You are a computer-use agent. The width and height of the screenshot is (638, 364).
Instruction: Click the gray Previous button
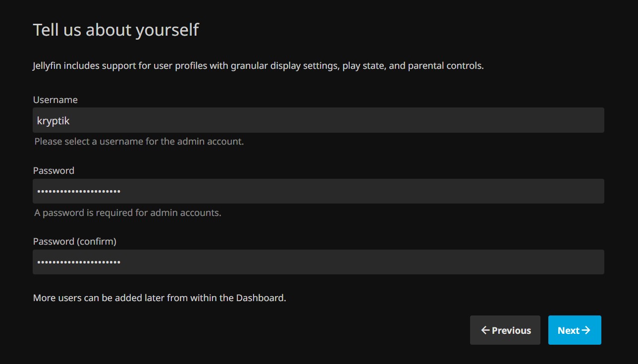pyautogui.click(x=505, y=330)
